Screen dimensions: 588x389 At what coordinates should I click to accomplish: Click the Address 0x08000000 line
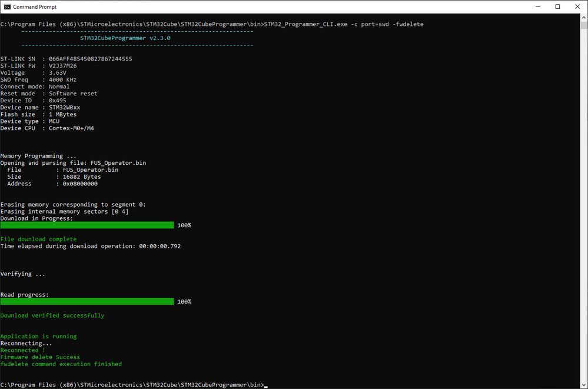52,184
